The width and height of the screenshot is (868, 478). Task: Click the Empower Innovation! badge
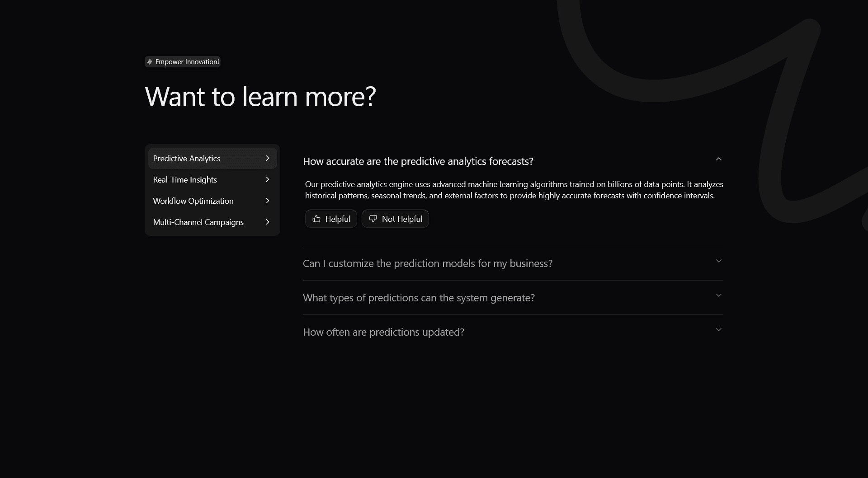(183, 62)
